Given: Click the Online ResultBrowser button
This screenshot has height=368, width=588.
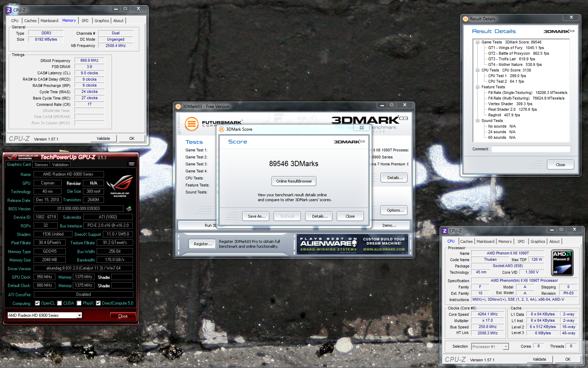Looking at the screenshot, I should click(294, 181).
